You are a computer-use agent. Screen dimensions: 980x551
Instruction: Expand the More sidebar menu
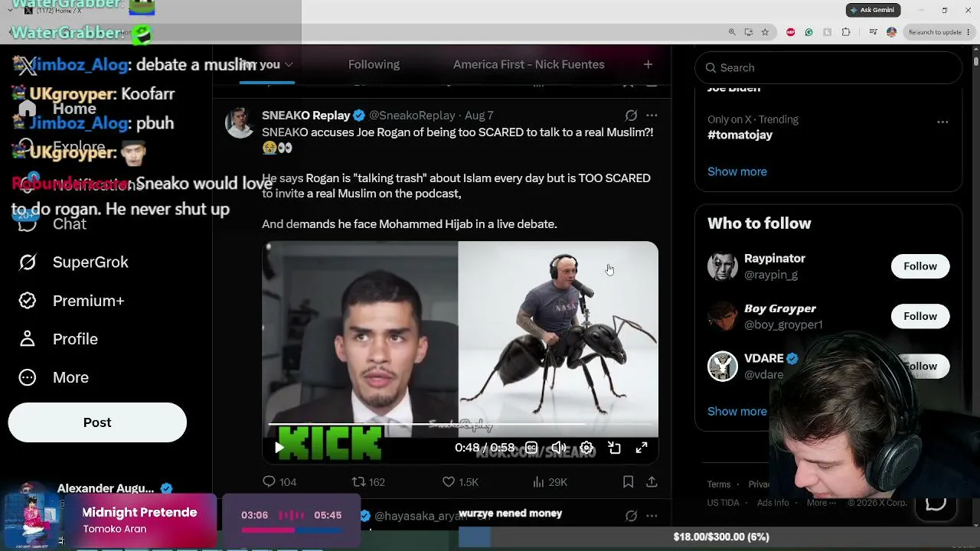(x=70, y=377)
